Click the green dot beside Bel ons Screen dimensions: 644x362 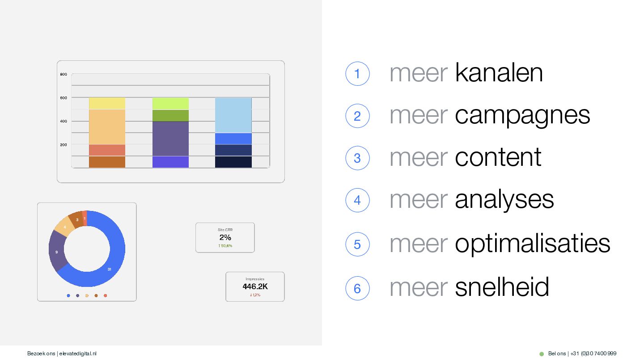541,354
